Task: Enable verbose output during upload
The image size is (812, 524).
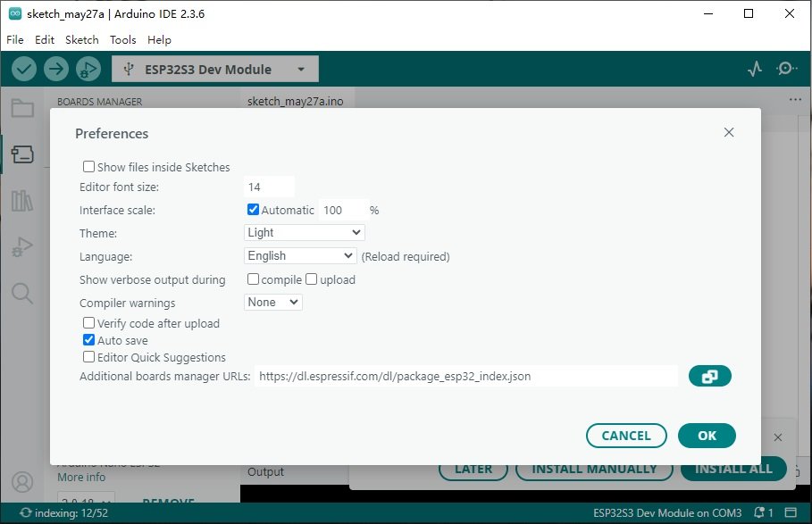Action: (311, 279)
